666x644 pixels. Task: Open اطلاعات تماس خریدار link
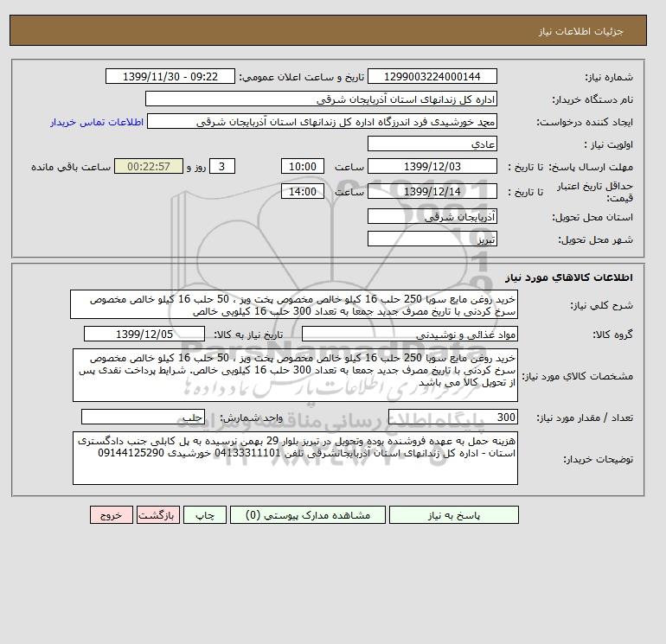(x=97, y=122)
